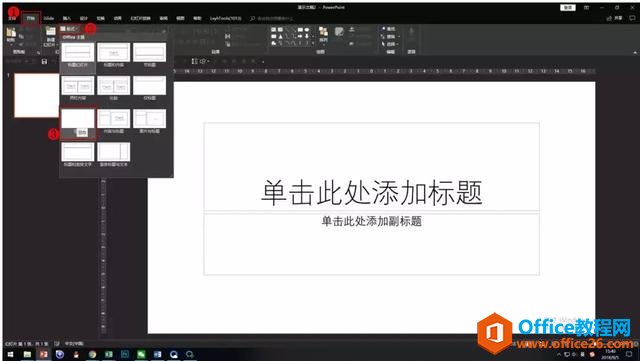This screenshot has width=640, height=361.
Task: Open Excel from the taskbar
Action: point(109,354)
